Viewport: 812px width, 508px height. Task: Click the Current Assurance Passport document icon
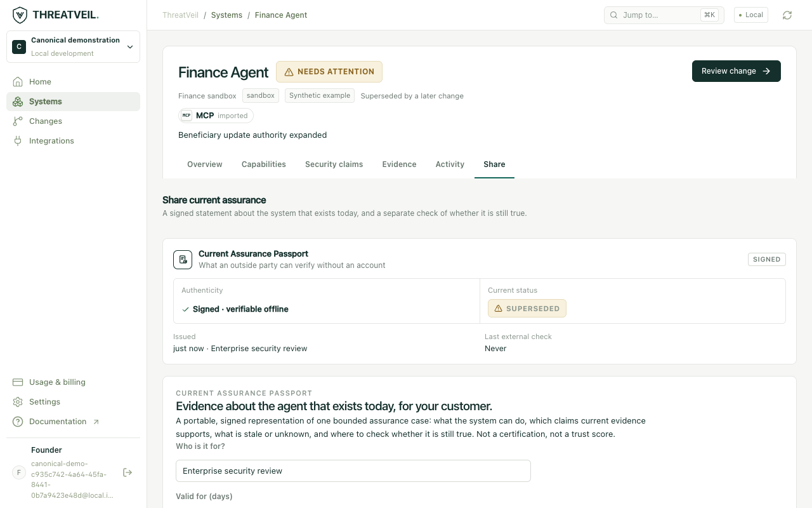point(183,259)
